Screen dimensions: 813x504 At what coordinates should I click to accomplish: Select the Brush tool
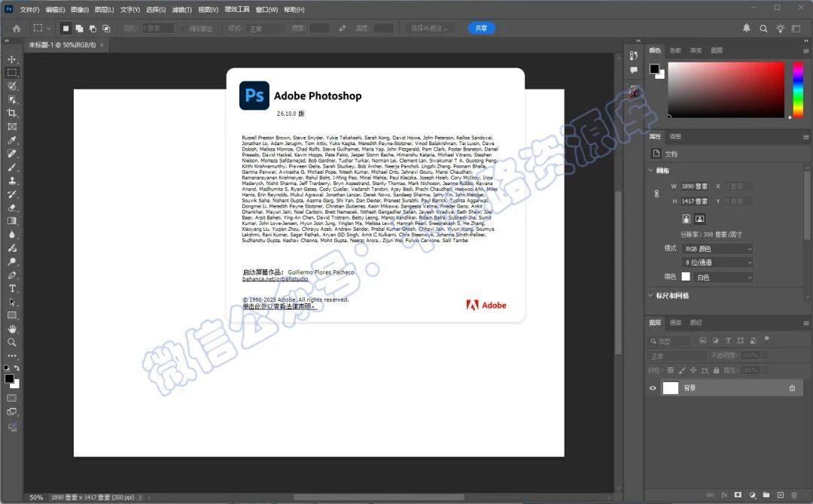(x=12, y=167)
